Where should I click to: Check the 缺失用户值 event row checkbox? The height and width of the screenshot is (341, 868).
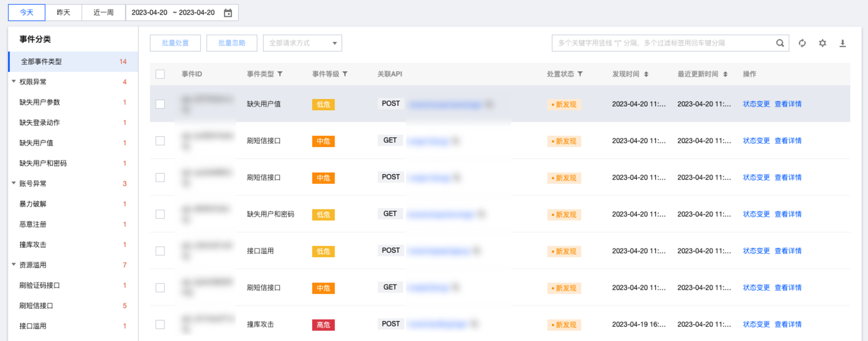pos(160,104)
